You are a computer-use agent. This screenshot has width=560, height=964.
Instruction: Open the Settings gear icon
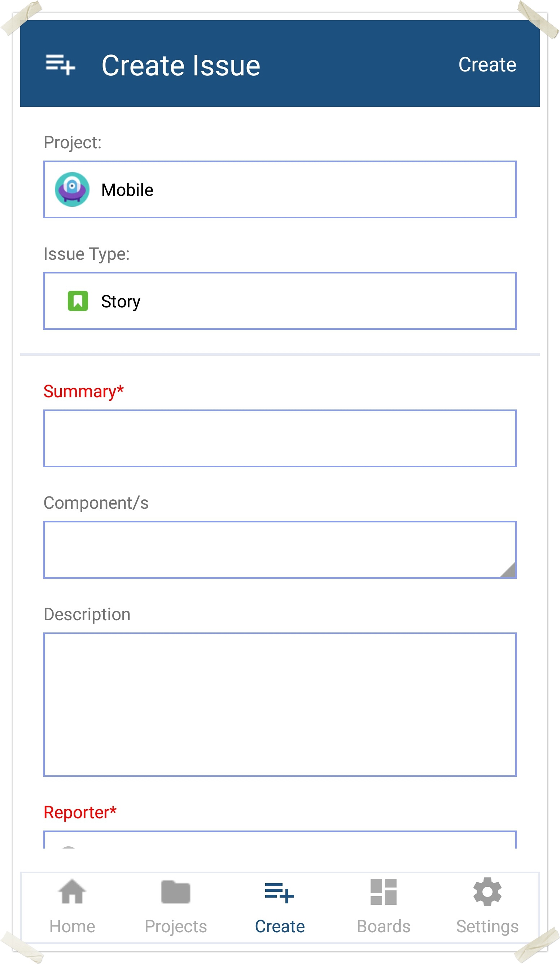click(x=487, y=892)
